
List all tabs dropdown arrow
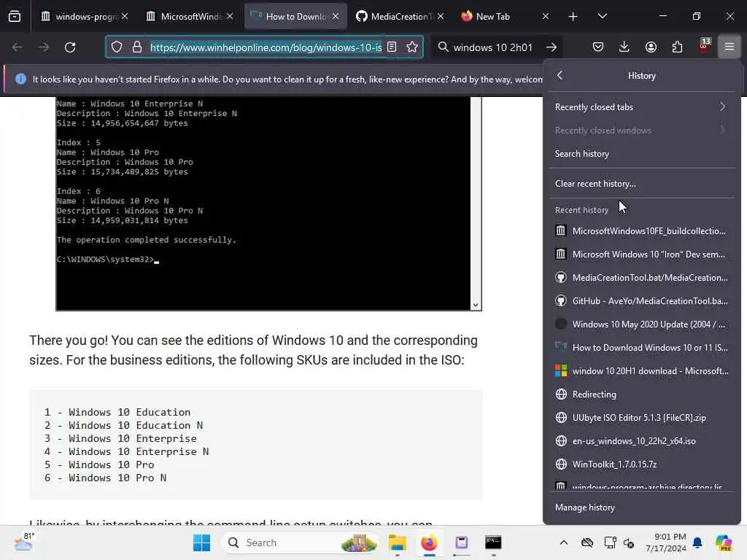pos(602,17)
